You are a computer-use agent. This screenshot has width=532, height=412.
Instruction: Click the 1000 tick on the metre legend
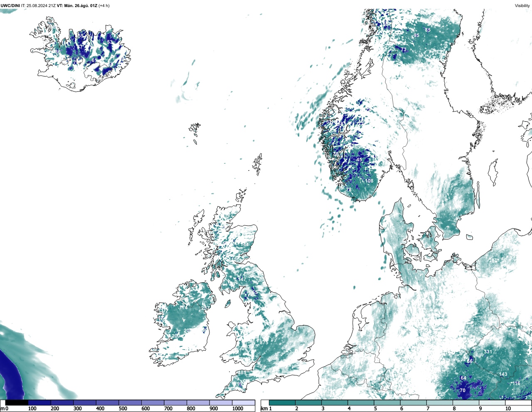[238, 409]
